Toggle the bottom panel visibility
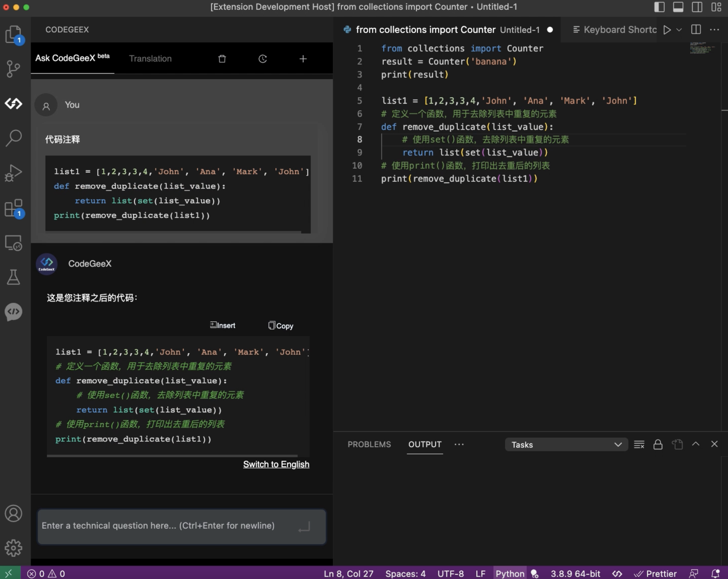This screenshot has height=579, width=728. [x=678, y=7]
